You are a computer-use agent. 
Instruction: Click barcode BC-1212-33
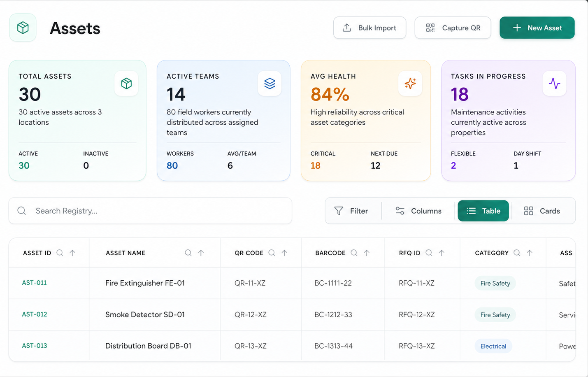[x=333, y=314]
